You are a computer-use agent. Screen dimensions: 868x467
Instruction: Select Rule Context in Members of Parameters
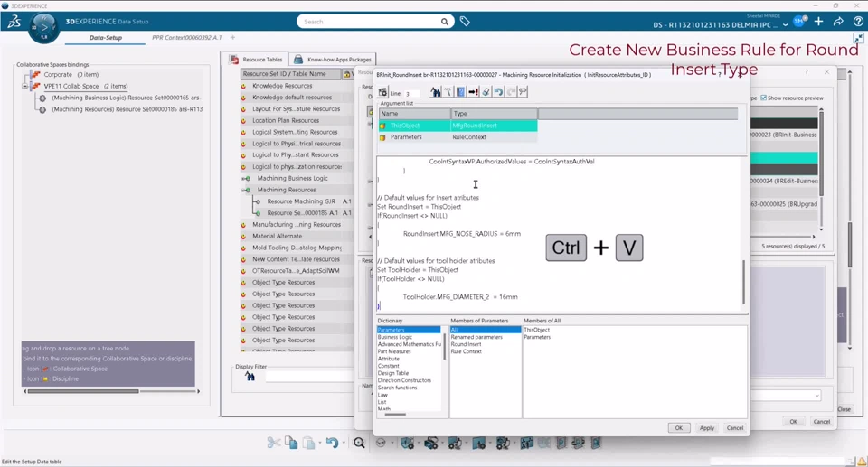(467, 351)
